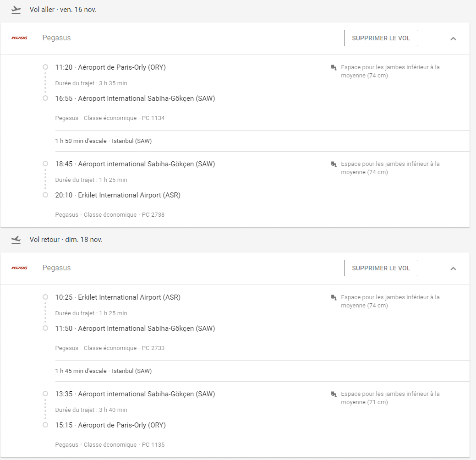476x460 pixels.
Task: Collapse the return flight details chevron
Action: 453,268
